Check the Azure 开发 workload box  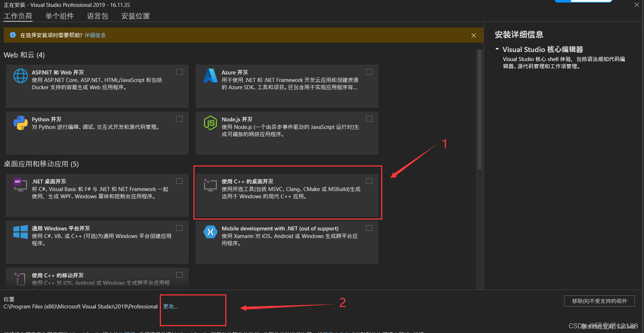coord(369,72)
